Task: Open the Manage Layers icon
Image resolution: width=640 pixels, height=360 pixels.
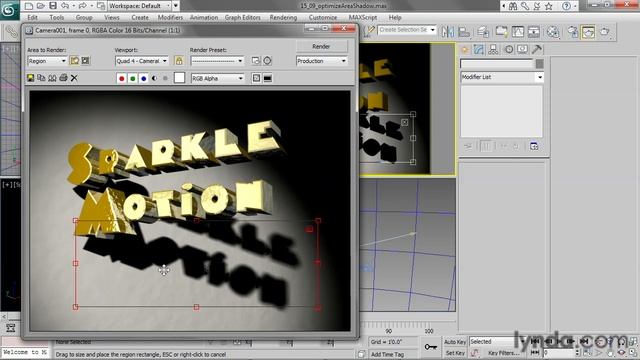Action: click(x=483, y=31)
